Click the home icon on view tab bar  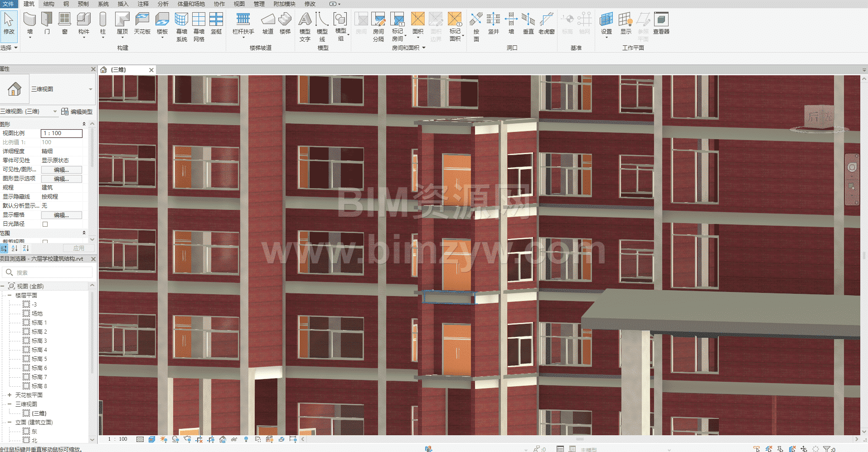point(103,70)
